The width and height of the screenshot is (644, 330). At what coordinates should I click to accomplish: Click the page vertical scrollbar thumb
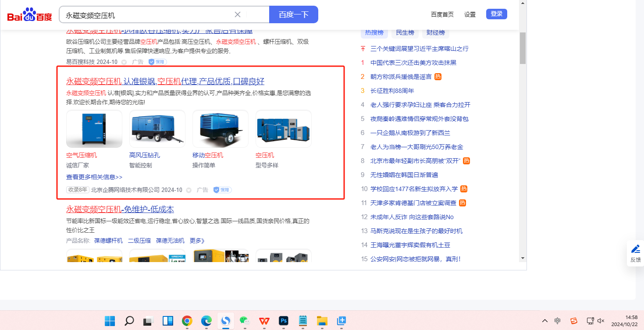click(523, 48)
